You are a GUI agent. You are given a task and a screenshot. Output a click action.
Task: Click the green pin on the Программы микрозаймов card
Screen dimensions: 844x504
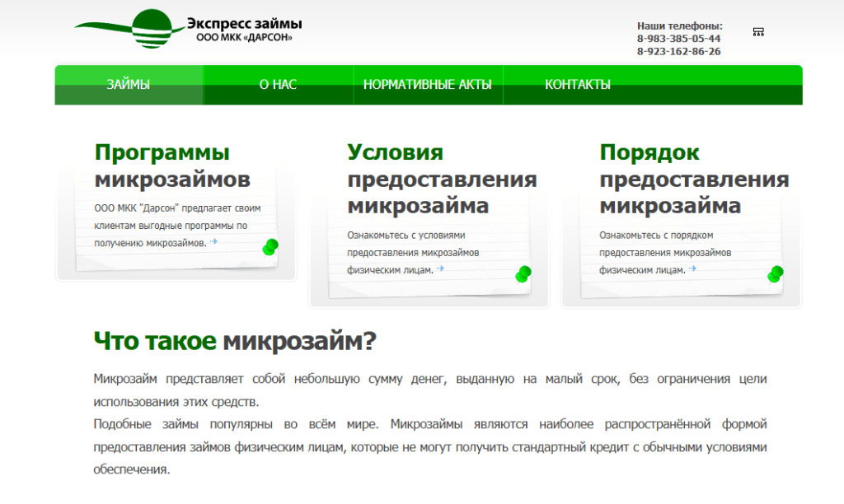272,245
